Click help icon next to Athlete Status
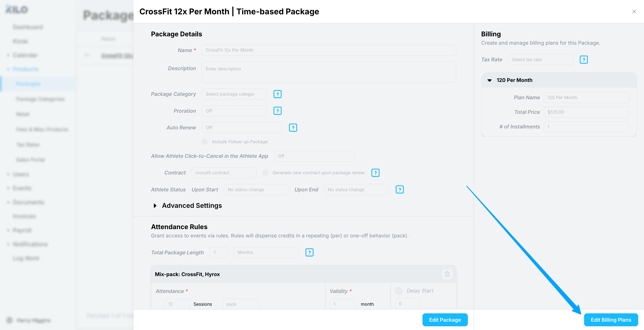 pyautogui.click(x=400, y=190)
